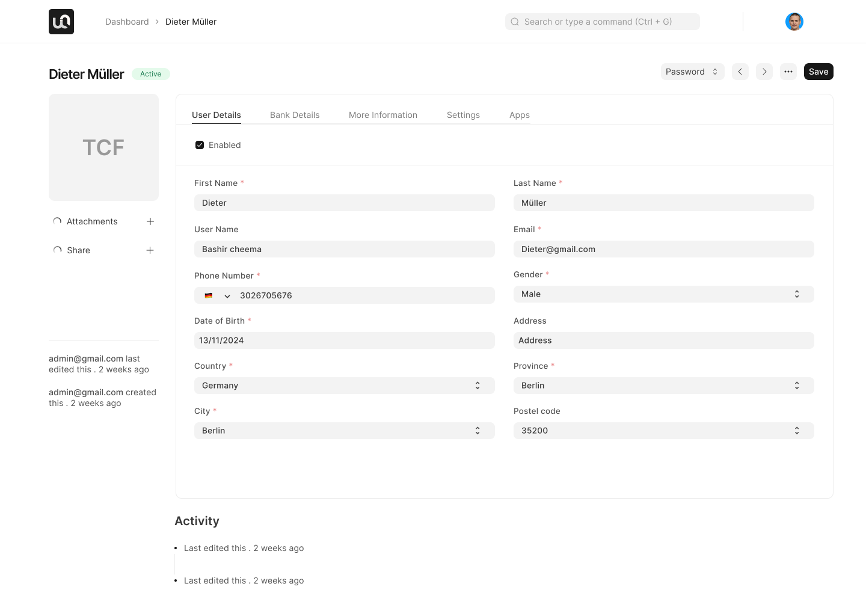The image size is (866, 616).
Task: Focus the search command bar
Action: click(x=603, y=22)
